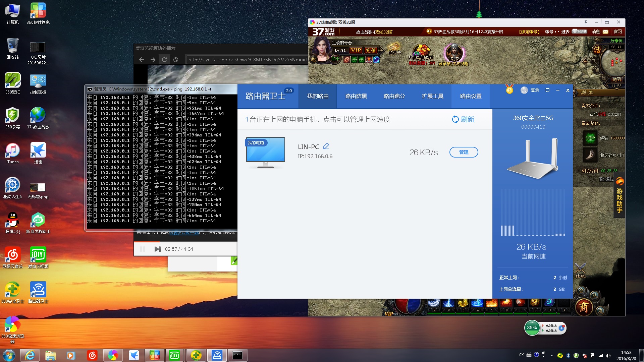Click 登录 in the router guard header
This screenshot has width=644, height=362.
click(x=535, y=90)
